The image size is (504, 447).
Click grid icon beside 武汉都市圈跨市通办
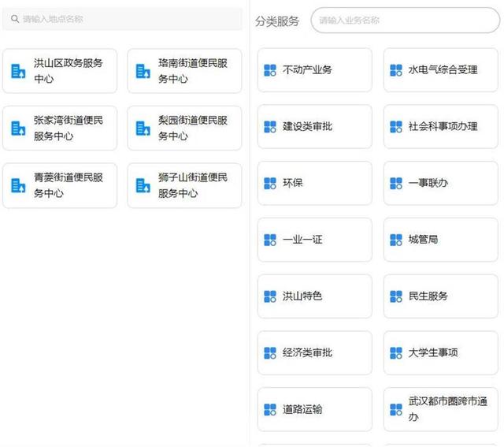(396, 410)
